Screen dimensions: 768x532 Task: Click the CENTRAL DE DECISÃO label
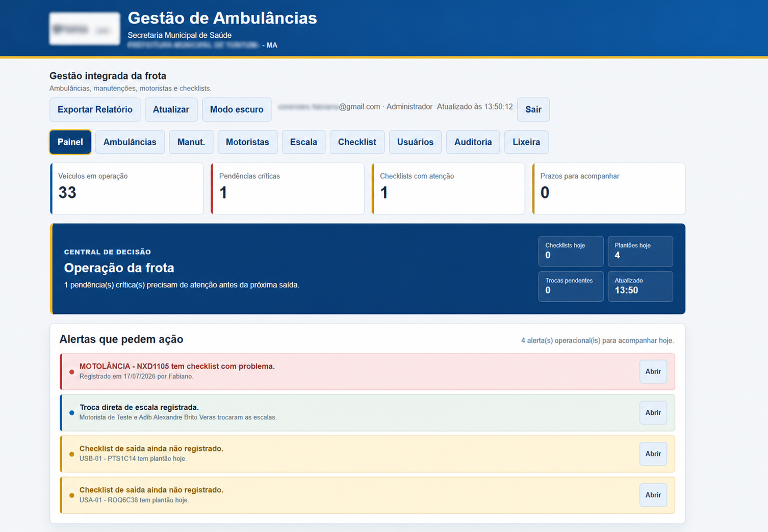point(108,252)
